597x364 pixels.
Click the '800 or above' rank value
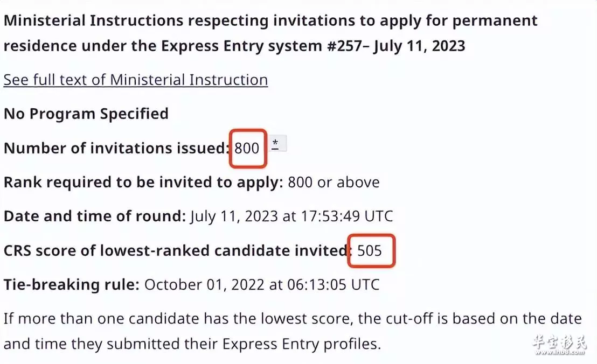tap(334, 182)
